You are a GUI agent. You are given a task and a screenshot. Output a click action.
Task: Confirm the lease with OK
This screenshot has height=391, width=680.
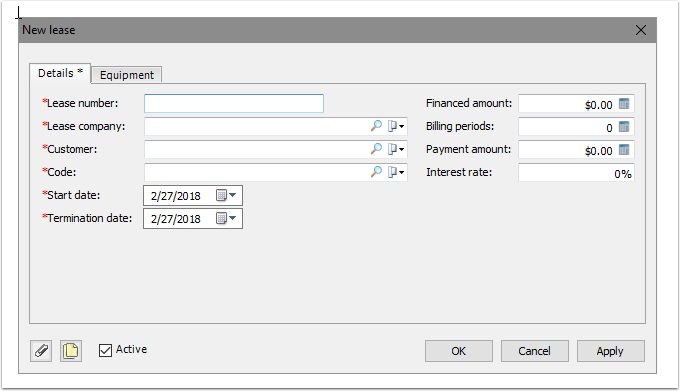(458, 351)
